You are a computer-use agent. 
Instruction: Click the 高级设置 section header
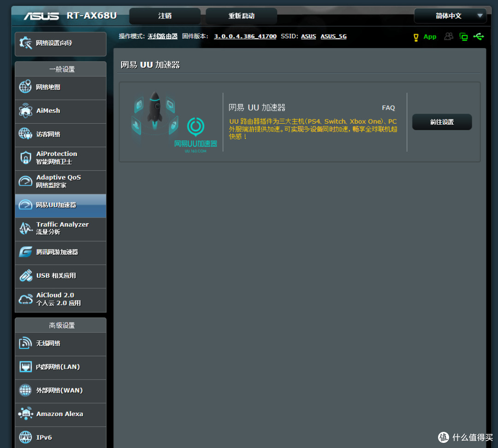tap(62, 325)
